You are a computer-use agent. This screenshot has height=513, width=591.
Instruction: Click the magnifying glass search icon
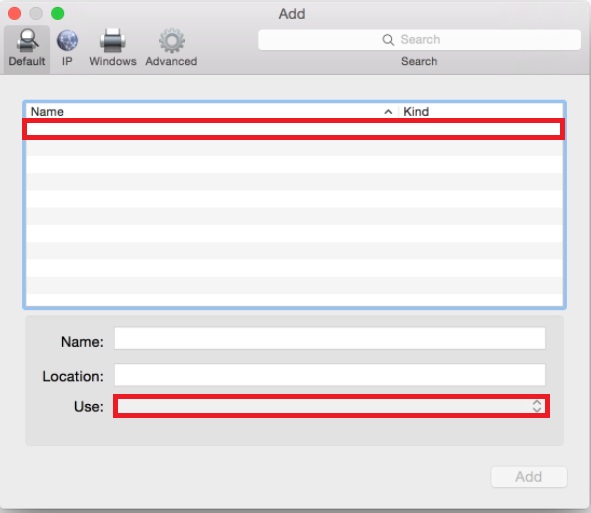point(388,40)
